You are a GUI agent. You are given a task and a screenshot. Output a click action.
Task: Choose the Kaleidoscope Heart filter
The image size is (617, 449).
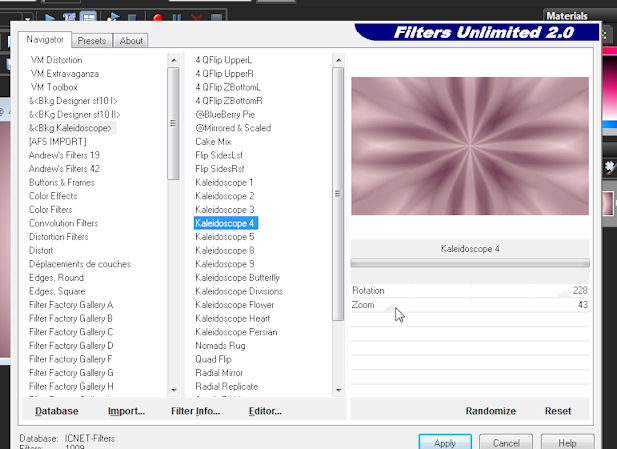click(233, 318)
